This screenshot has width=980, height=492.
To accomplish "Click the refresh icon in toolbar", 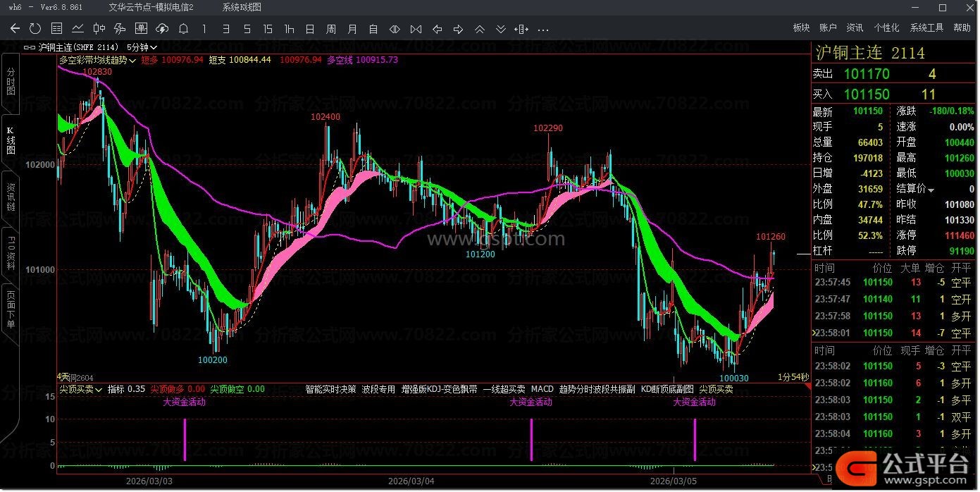I will click(35, 29).
